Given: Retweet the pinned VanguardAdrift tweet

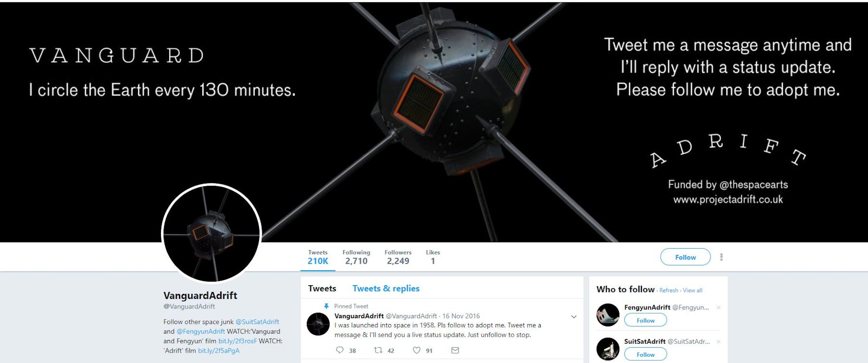Looking at the screenshot, I should pos(378,350).
